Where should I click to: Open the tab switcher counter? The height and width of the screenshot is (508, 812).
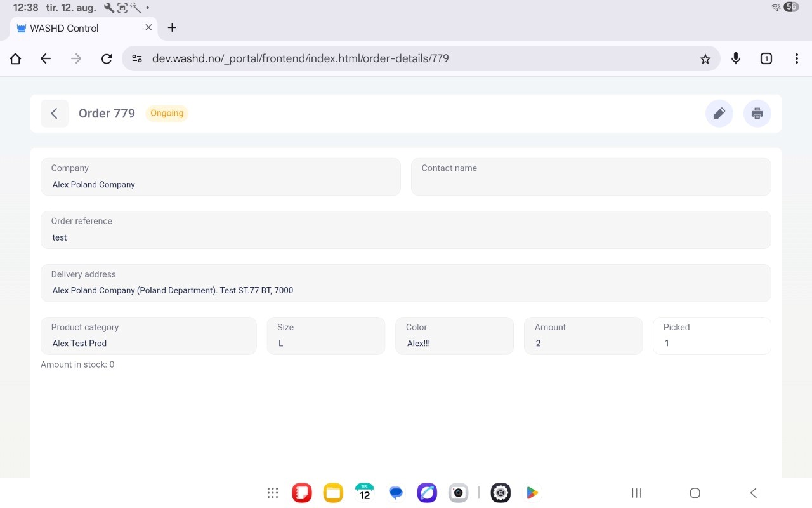click(766, 58)
